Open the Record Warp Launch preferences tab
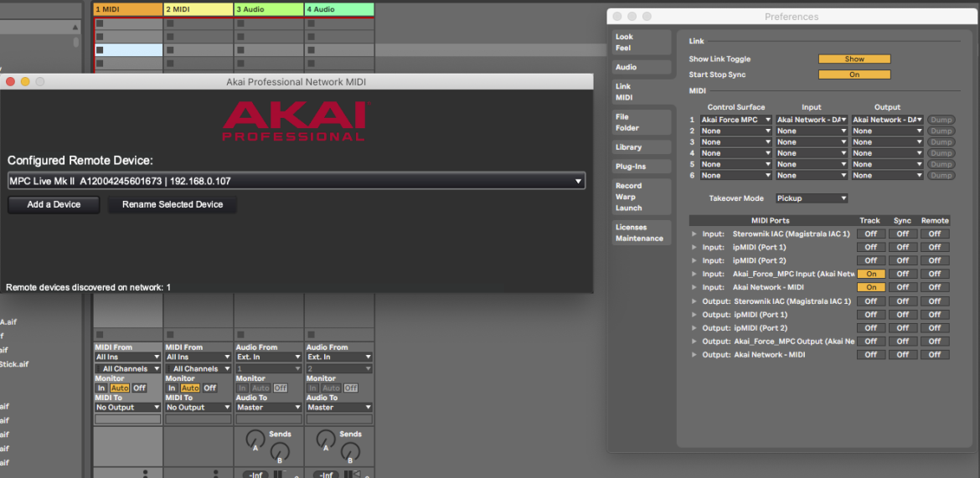Viewport: 980px width, 478px height. click(642, 197)
